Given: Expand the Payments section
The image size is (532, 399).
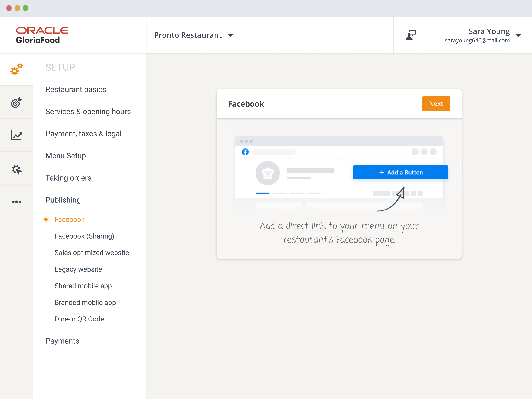Looking at the screenshot, I should [x=62, y=341].
